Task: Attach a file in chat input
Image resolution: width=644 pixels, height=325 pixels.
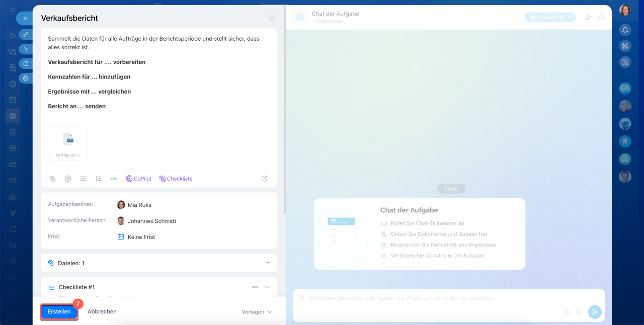Action: click(x=302, y=298)
